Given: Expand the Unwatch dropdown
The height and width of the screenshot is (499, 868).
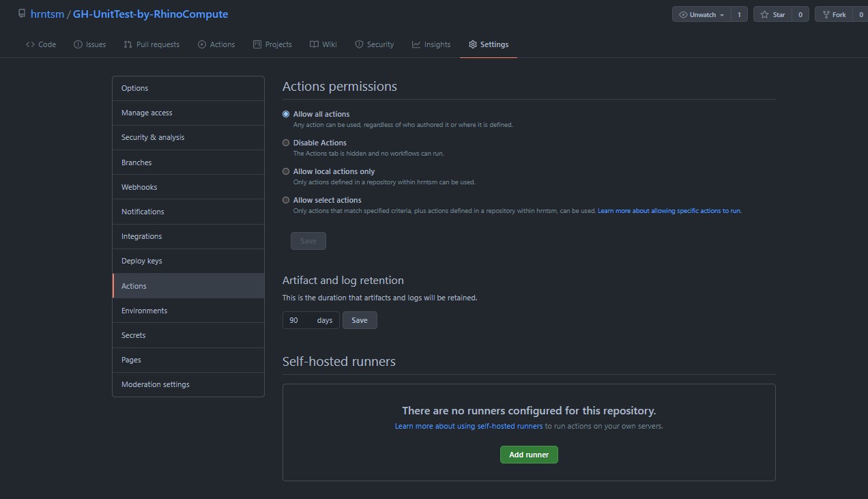Looking at the screenshot, I should coord(701,14).
